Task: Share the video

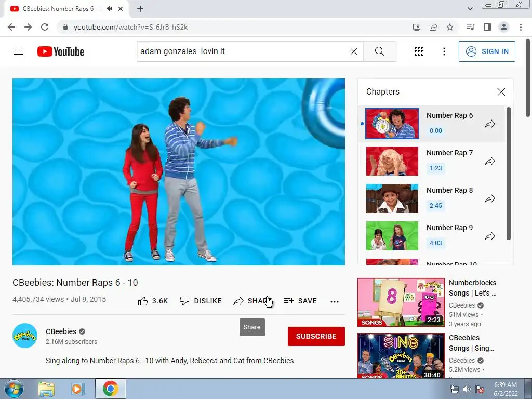Action: [253, 301]
